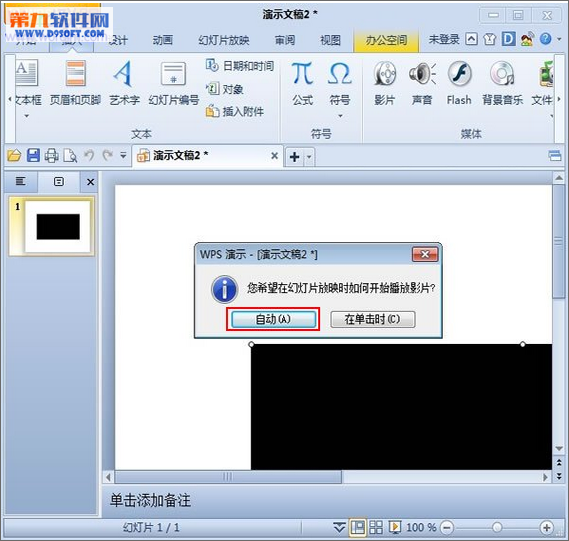Insert background music (背景音乐)

502,83
